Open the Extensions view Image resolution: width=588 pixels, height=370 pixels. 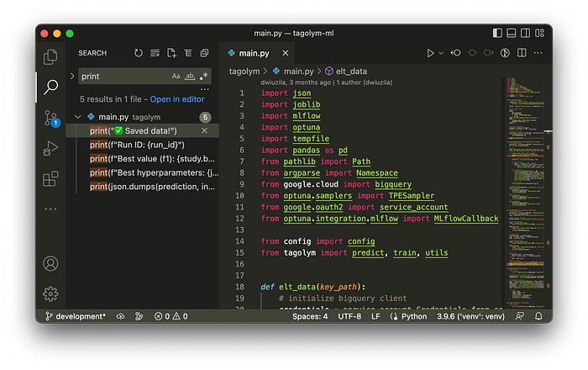50,179
